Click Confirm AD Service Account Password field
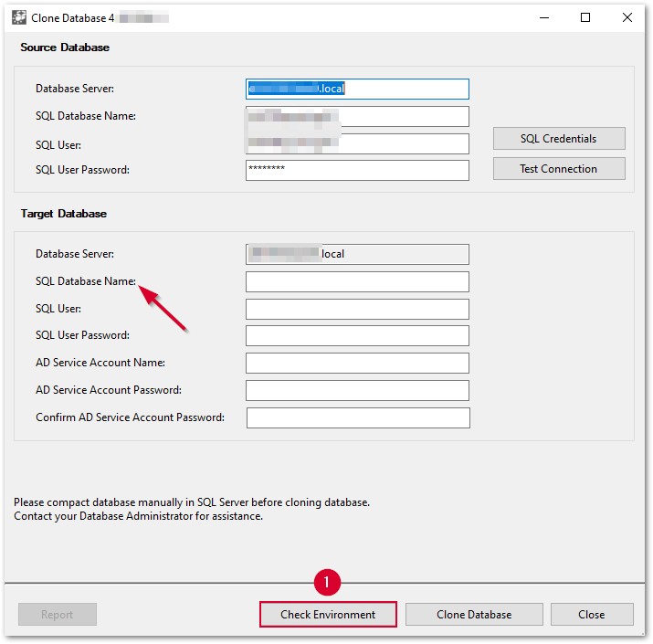653x644 pixels. tap(358, 417)
